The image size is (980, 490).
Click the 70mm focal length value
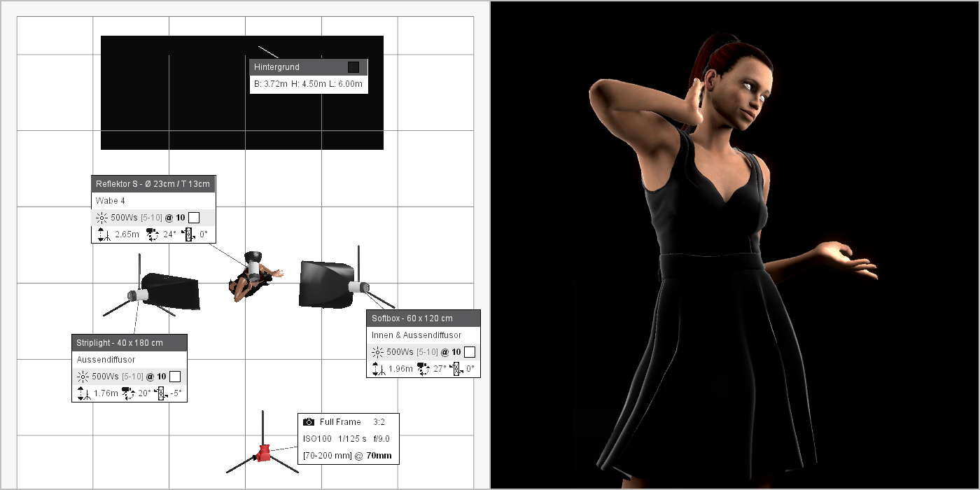click(379, 456)
